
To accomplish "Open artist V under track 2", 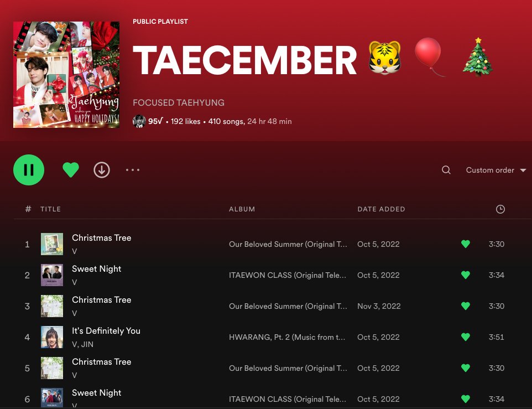I will click(74, 282).
